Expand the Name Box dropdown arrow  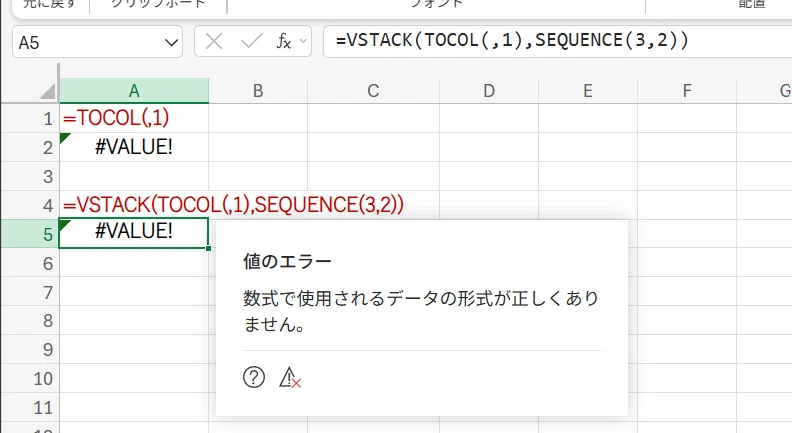point(171,42)
